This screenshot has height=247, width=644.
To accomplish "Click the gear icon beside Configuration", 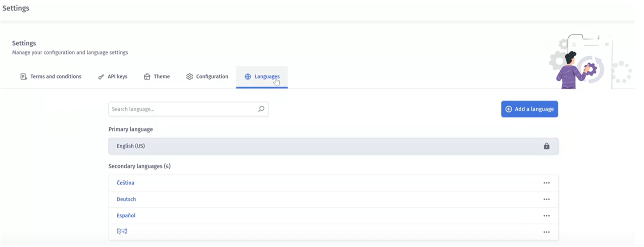I will coord(189,77).
